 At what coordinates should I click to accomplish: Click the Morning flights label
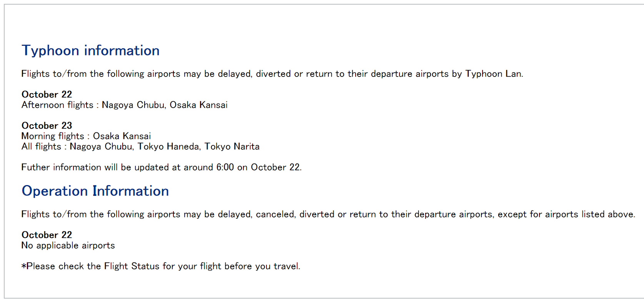53,136
